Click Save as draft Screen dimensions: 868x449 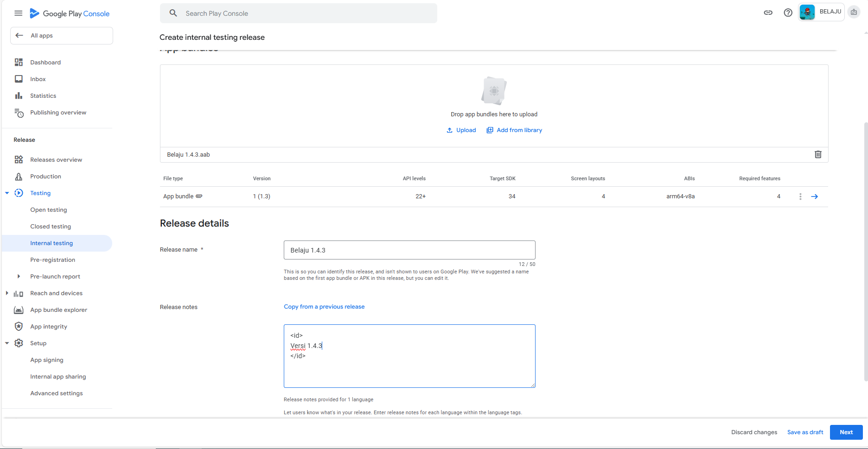[805, 432]
